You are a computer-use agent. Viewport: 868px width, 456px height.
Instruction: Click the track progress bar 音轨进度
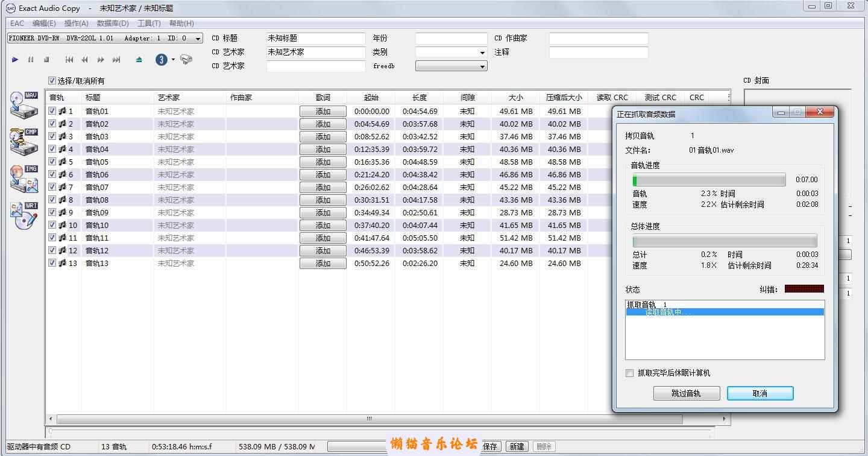(709, 180)
